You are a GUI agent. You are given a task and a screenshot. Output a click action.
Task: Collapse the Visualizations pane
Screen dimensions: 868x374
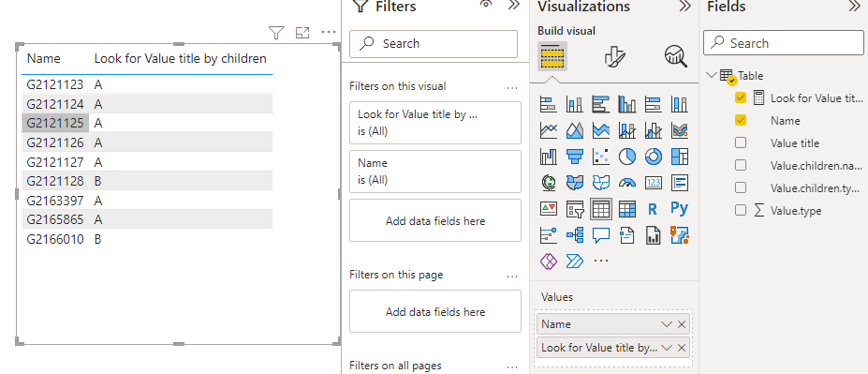click(684, 7)
